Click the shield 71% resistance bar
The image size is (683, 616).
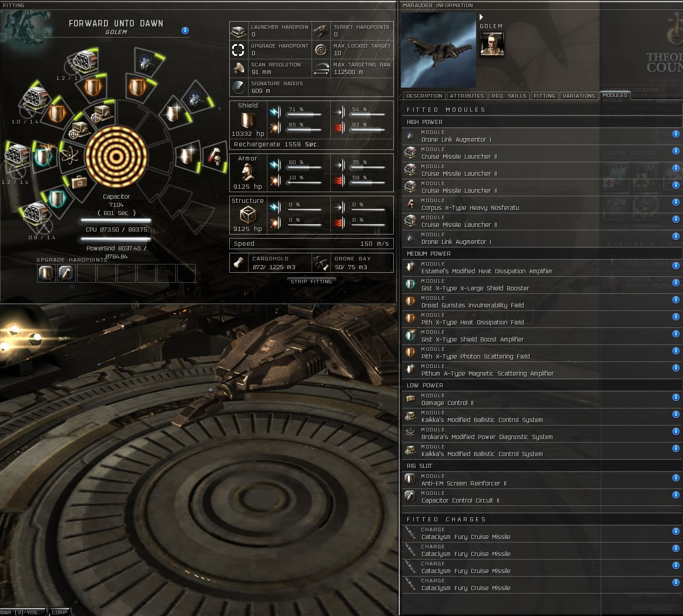(x=304, y=115)
